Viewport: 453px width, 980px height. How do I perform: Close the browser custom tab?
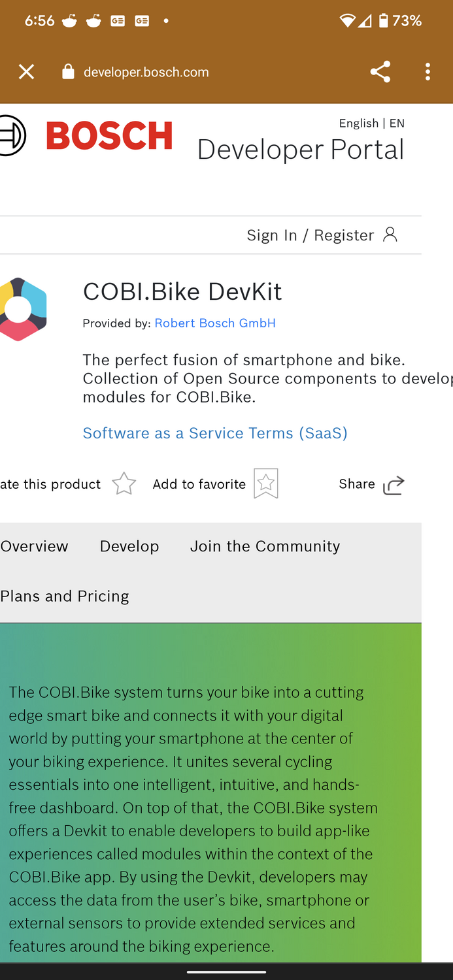(x=26, y=72)
